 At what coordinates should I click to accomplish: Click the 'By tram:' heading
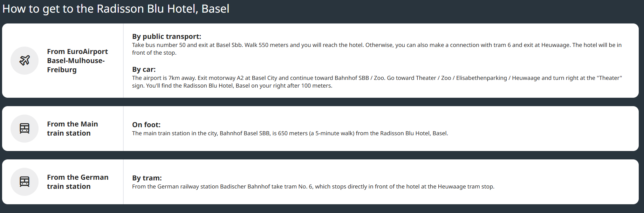[x=147, y=178]
